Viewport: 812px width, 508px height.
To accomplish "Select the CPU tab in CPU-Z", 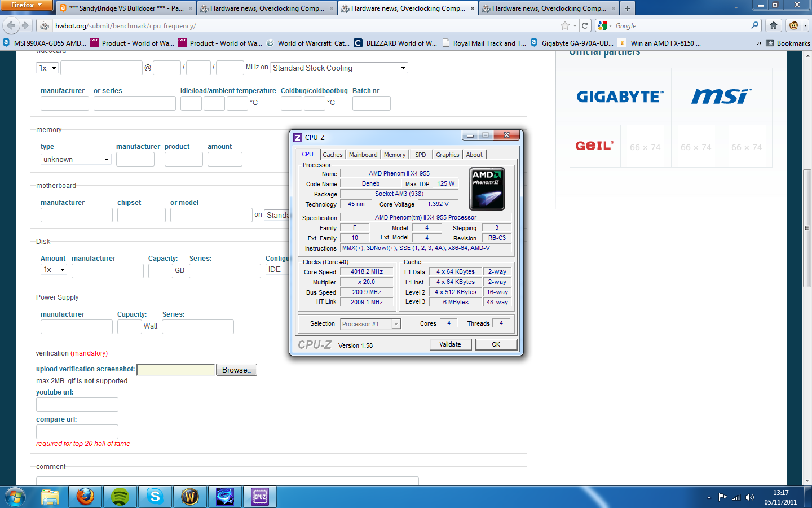I will tap(307, 154).
